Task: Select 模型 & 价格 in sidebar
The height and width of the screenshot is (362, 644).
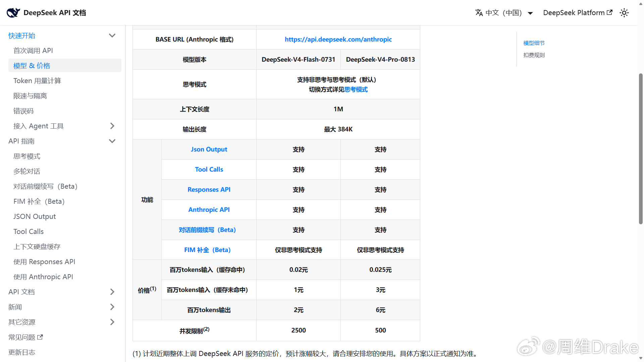Action: pos(65,66)
